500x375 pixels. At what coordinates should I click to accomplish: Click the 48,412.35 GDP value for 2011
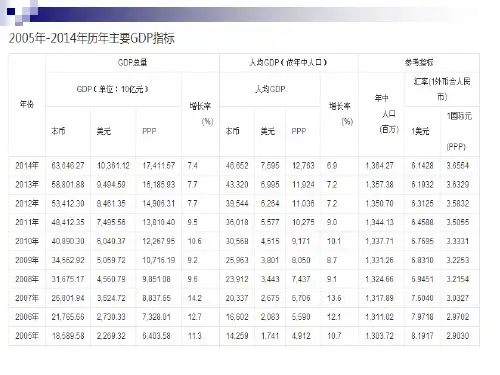(68, 222)
